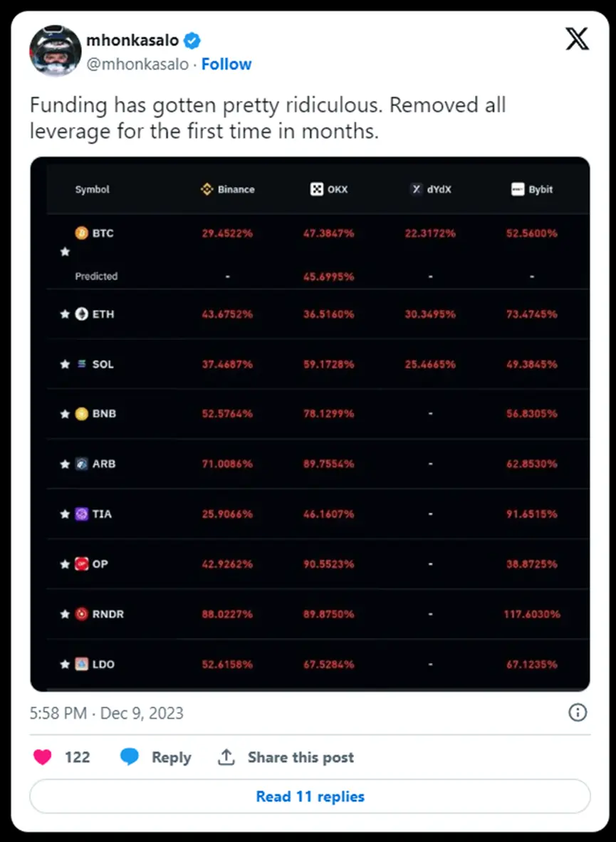This screenshot has height=842, width=616.
Task: Like the post with heart icon
Action: 43,757
